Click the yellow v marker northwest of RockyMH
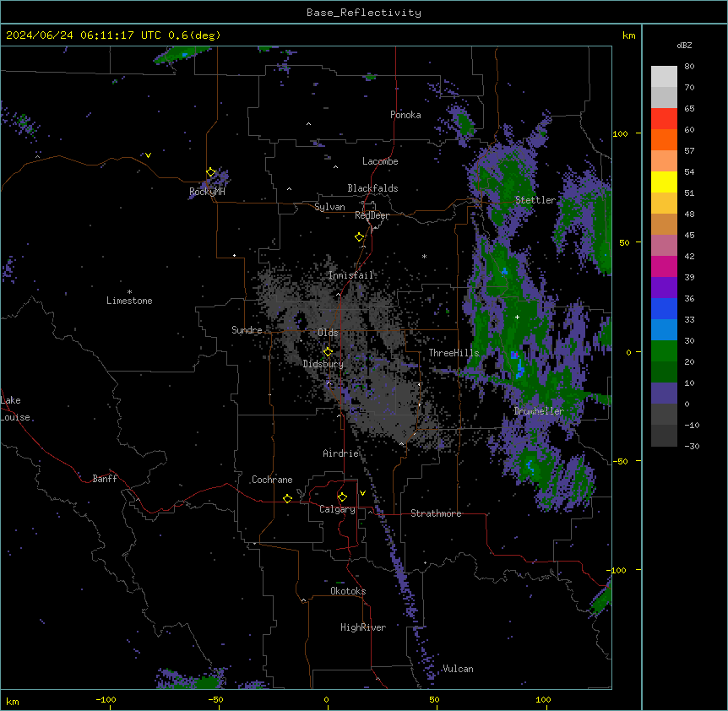This screenshot has width=728, height=711. tap(148, 155)
